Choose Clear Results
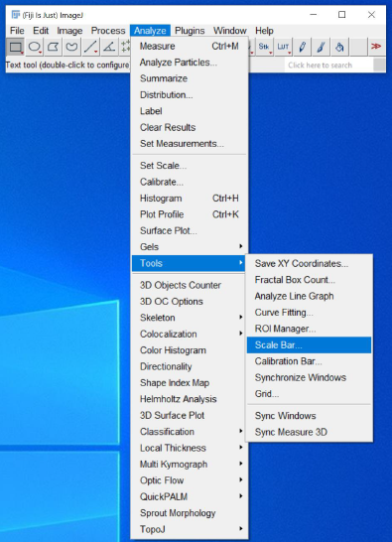This screenshot has height=542, width=392. click(190, 127)
